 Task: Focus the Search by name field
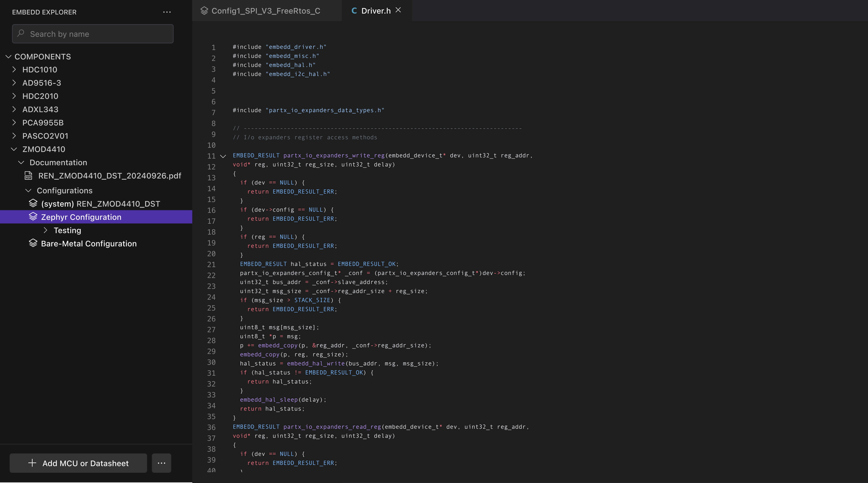[98, 34]
